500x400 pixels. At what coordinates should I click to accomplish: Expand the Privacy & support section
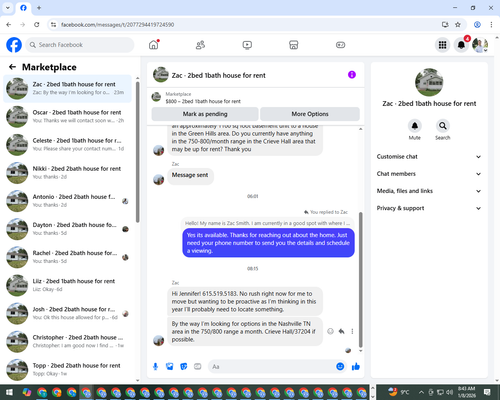[429, 208]
